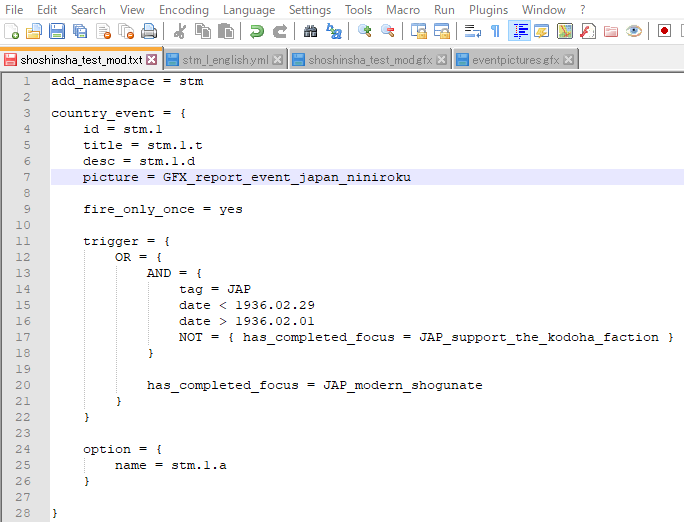Image resolution: width=684 pixels, height=522 pixels.
Task: Close the shoshinsha_test_mod.txt tab
Action: tap(151, 60)
